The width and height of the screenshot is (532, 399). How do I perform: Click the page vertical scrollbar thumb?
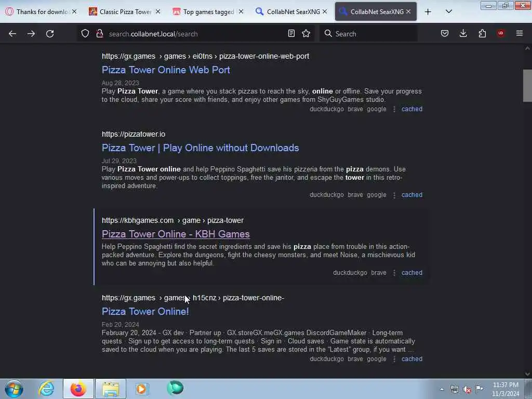527,86
